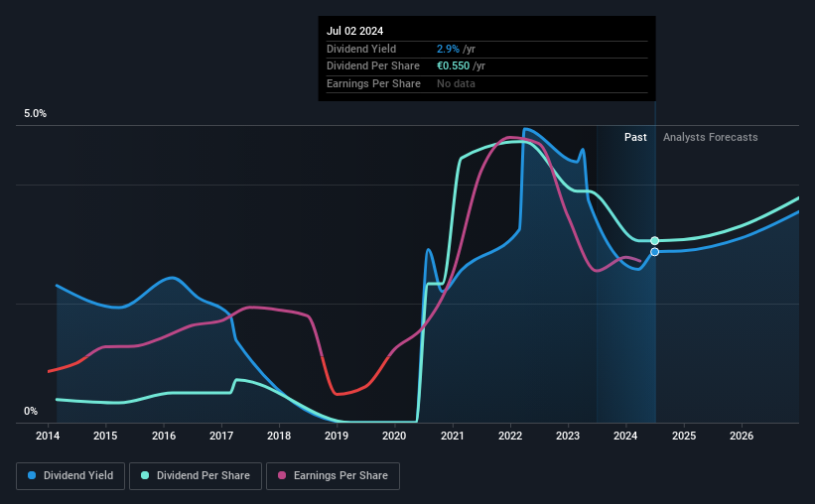Click the Jul 02 2024 tooltip date
The width and height of the screenshot is (815, 504).
click(354, 31)
